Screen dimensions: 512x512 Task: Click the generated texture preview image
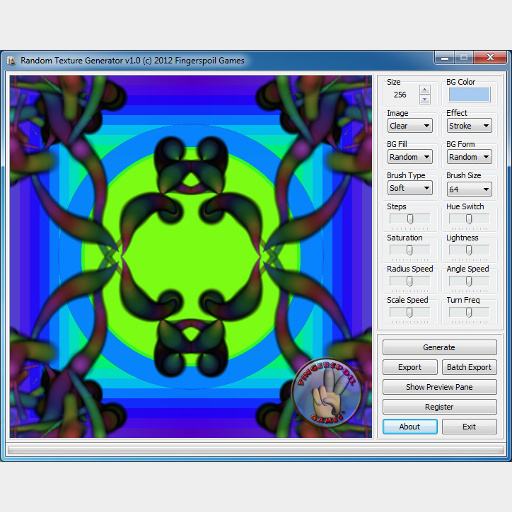(191, 256)
